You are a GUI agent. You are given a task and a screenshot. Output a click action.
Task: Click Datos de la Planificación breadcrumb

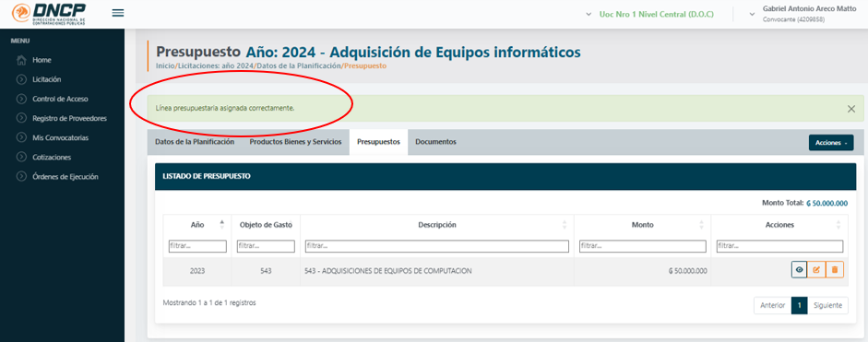pyautogui.click(x=298, y=65)
